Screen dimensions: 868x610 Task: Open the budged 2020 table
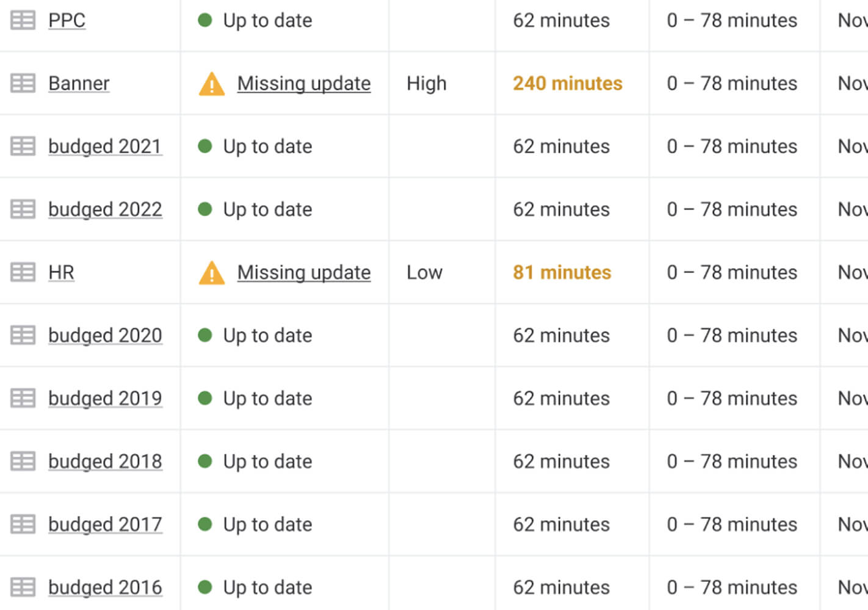point(105,335)
